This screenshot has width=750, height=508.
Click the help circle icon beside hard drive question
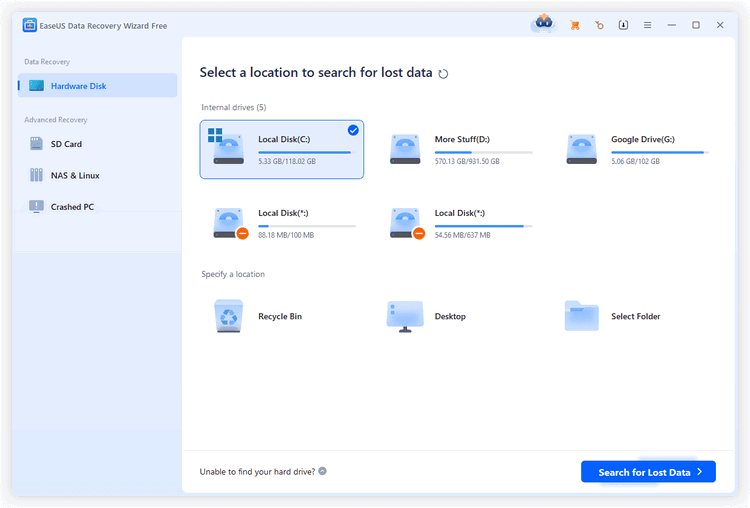point(322,471)
